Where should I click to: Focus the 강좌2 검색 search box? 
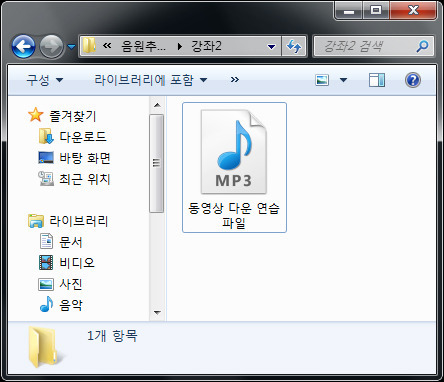click(x=373, y=46)
